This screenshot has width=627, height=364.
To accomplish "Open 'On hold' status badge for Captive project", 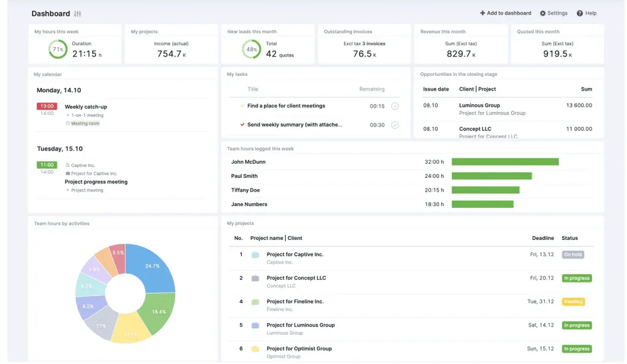I will pos(573,254).
